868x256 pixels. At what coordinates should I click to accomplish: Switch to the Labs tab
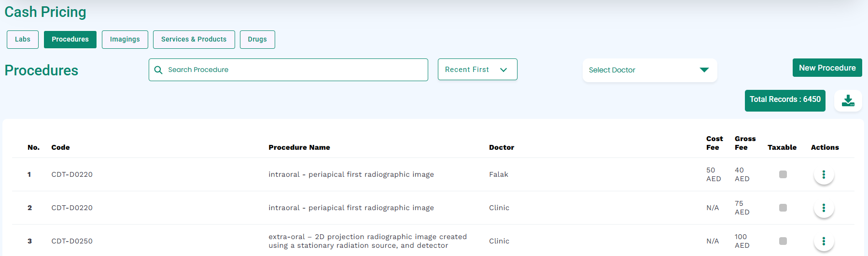coord(23,40)
